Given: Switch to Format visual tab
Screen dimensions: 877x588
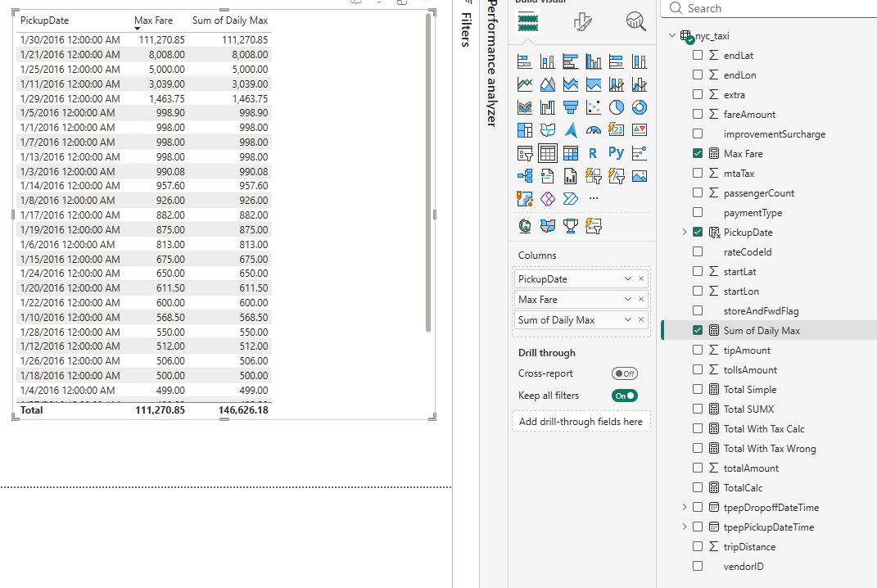Looking at the screenshot, I should click(x=582, y=22).
